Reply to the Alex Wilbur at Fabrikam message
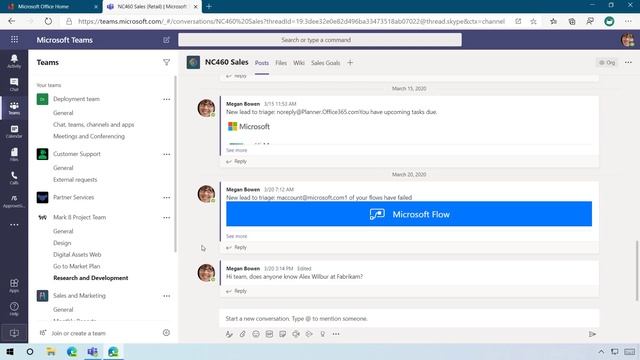 (236, 291)
